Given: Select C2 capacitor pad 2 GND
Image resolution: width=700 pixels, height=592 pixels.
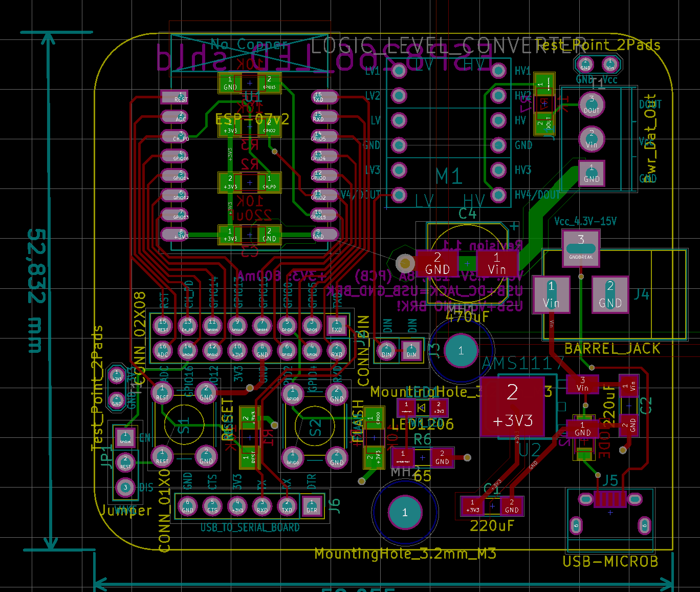Looking at the screenshot, I should tap(629, 425).
